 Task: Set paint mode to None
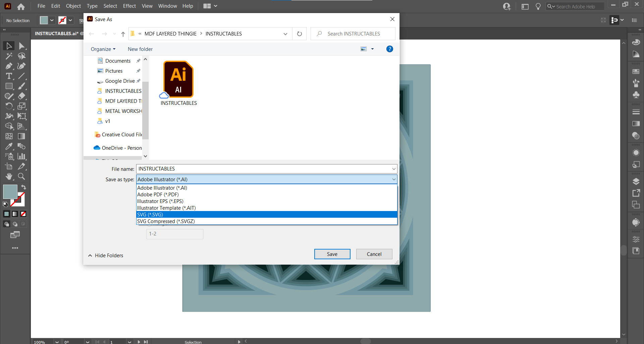click(x=23, y=214)
